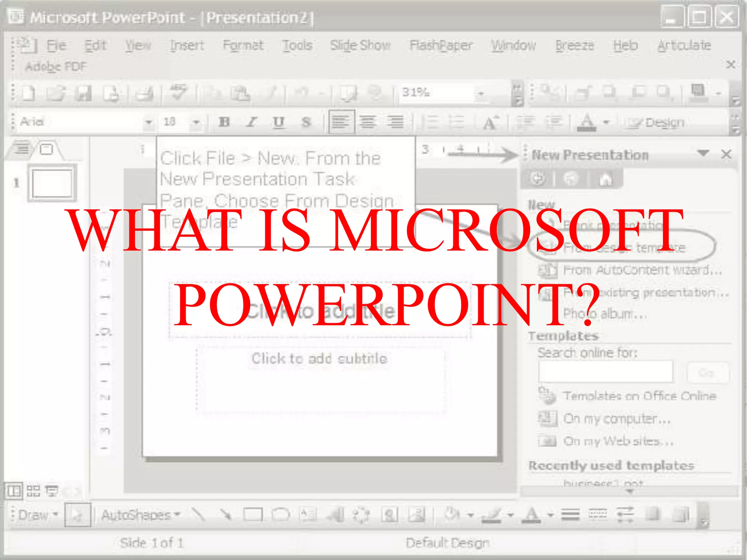Select the Oval drawing tool

tap(280, 515)
